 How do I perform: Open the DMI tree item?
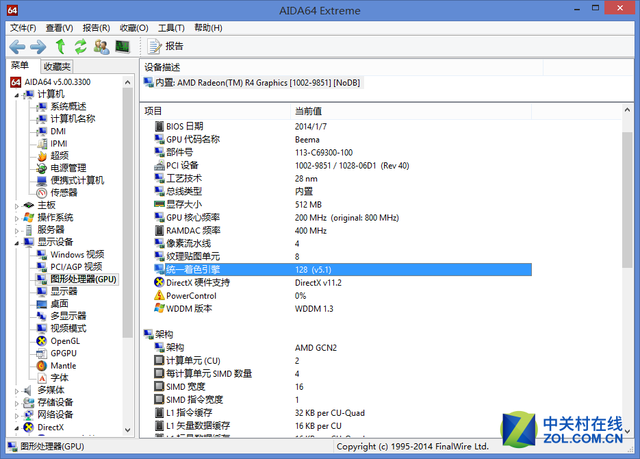pos(58,131)
